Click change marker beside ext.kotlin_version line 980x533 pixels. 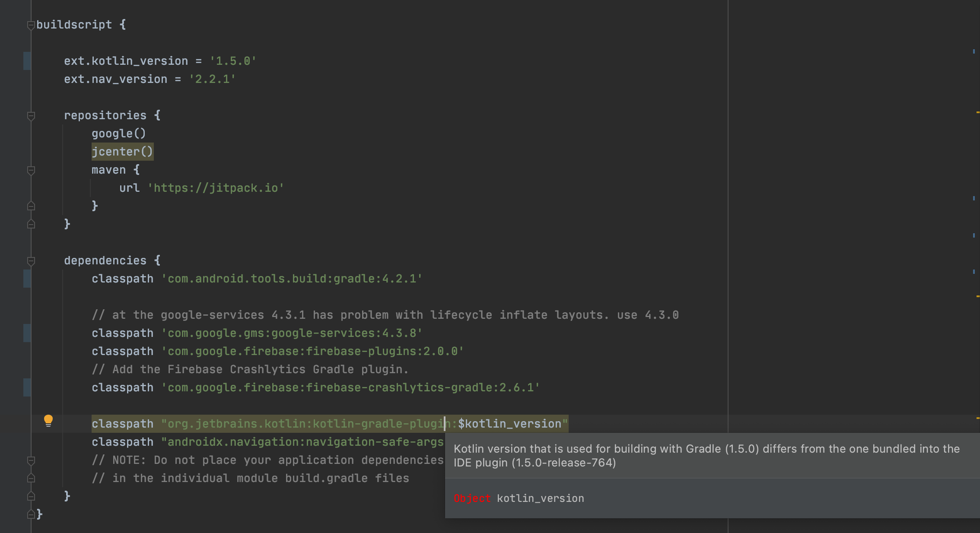click(27, 61)
